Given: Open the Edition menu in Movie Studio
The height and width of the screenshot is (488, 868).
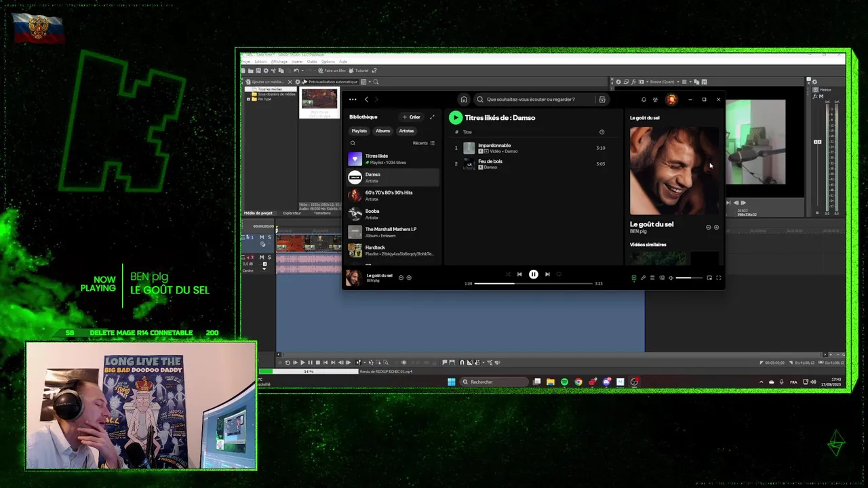Looking at the screenshot, I should pyautogui.click(x=261, y=62).
